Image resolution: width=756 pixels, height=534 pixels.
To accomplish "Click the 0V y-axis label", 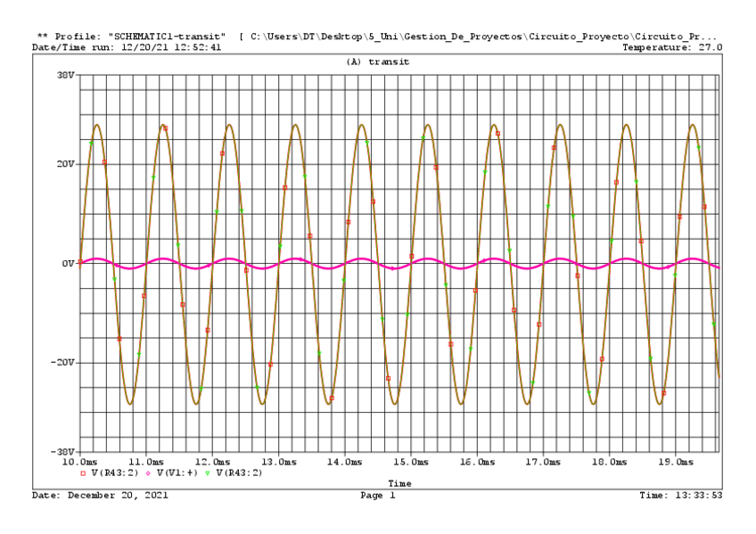I will (x=68, y=264).
